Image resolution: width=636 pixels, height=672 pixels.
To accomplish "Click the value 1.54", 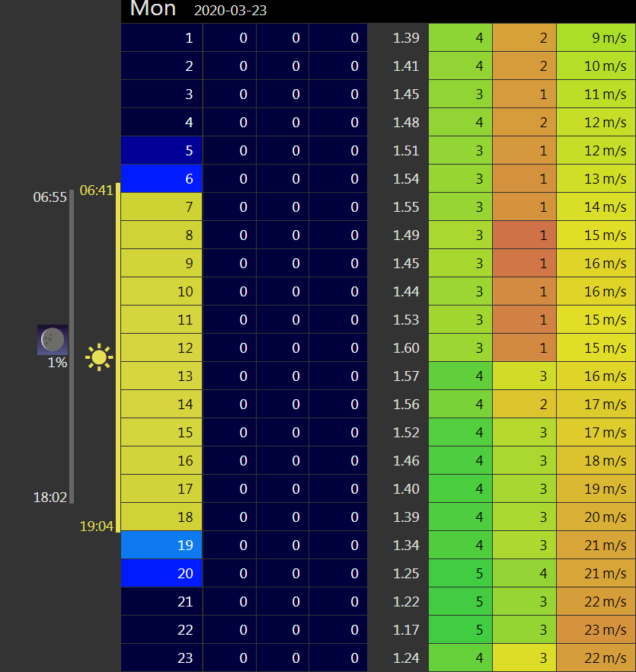I will 406,179.
